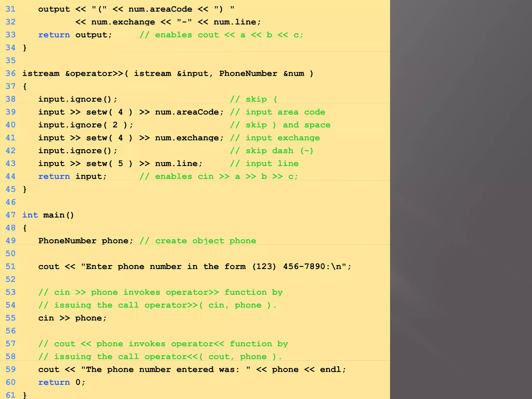Image resolution: width=532 pixels, height=399 pixels.
Task: Click the comment 'enables cin >> a >> b >> c;'
Action: pos(227,176)
